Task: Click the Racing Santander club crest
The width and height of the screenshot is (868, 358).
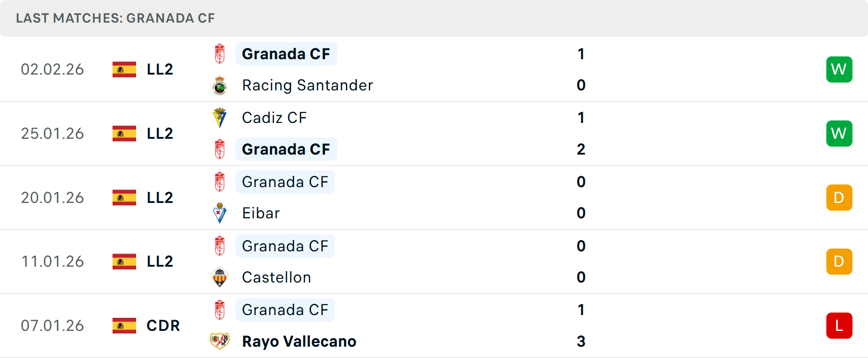Action: [x=220, y=85]
